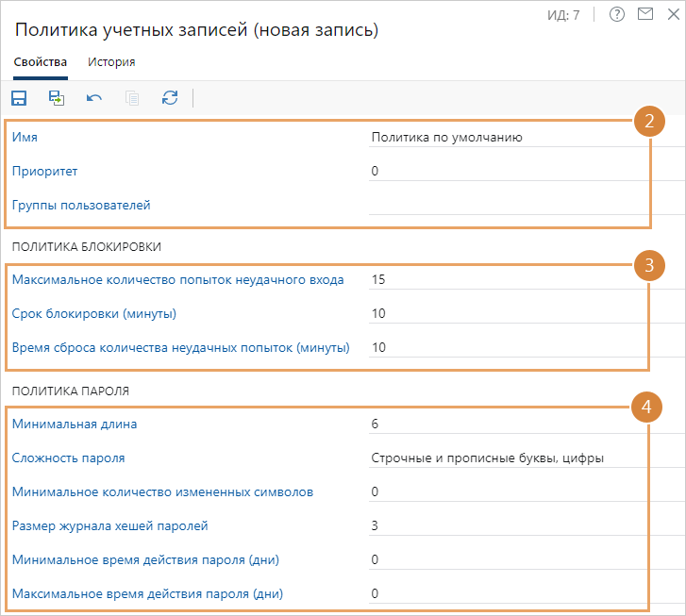Viewport: 686px width, 616px height.
Task: Switch to the История tab
Action: tap(111, 62)
